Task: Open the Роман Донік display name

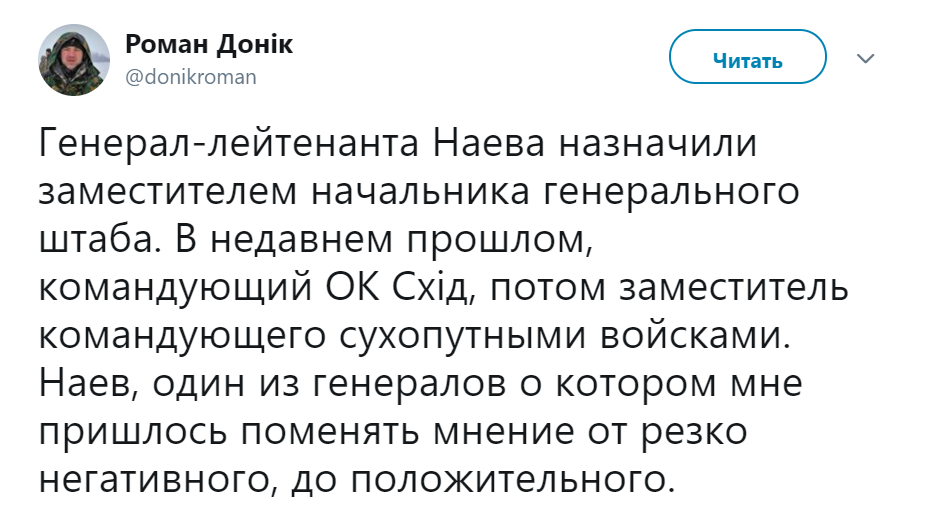Action: (209, 46)
